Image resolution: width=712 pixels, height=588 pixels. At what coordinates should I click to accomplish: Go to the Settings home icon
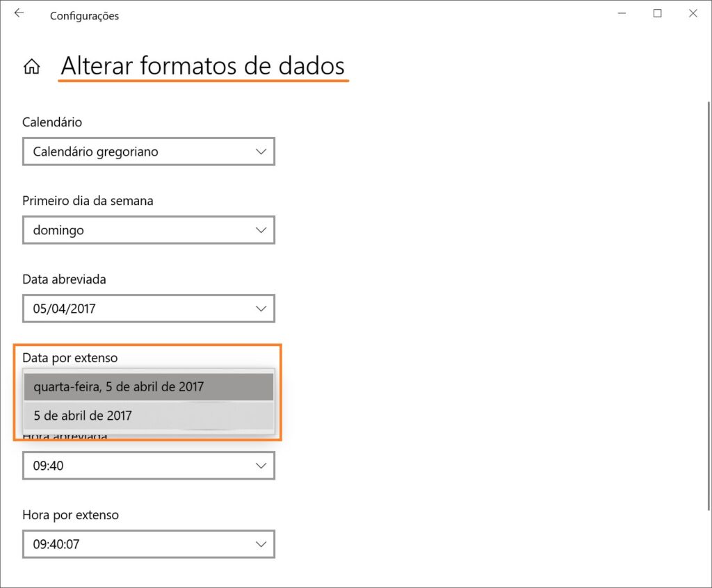(x=31, y=67)
